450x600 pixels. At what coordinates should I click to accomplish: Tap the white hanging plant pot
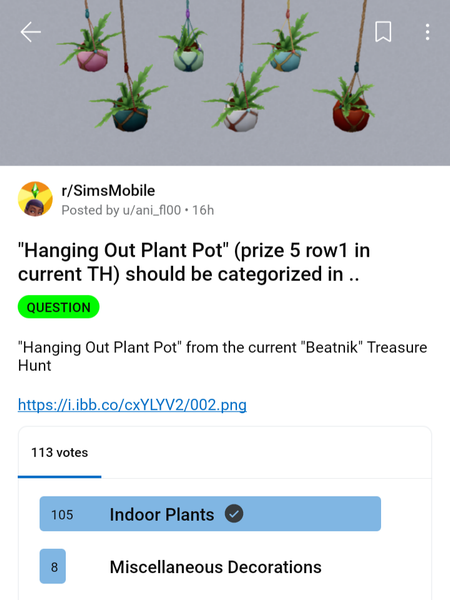240,119
